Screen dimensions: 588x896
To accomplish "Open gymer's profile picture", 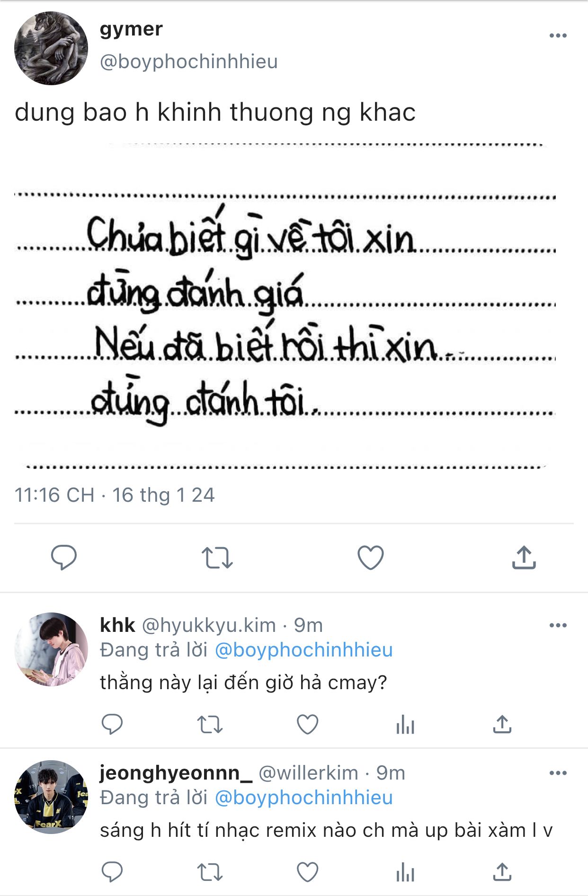I will click(51, 48).
